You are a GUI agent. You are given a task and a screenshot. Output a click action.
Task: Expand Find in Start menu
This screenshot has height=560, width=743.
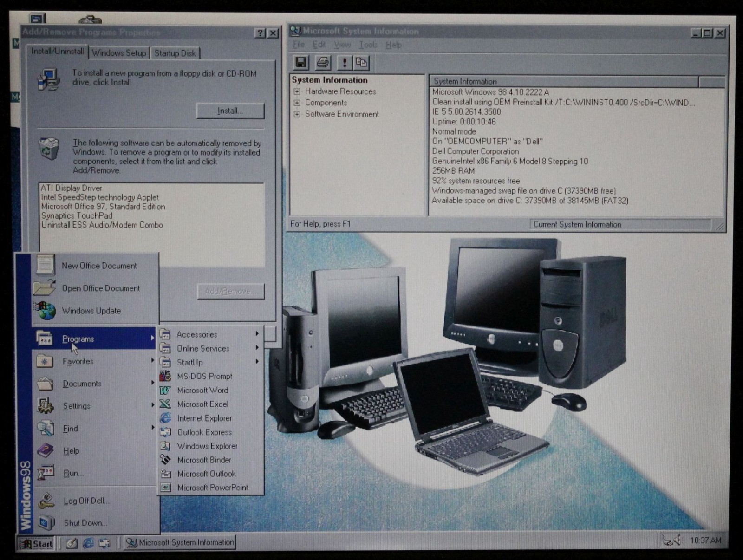pyautogui.click(x=95, y=428)
